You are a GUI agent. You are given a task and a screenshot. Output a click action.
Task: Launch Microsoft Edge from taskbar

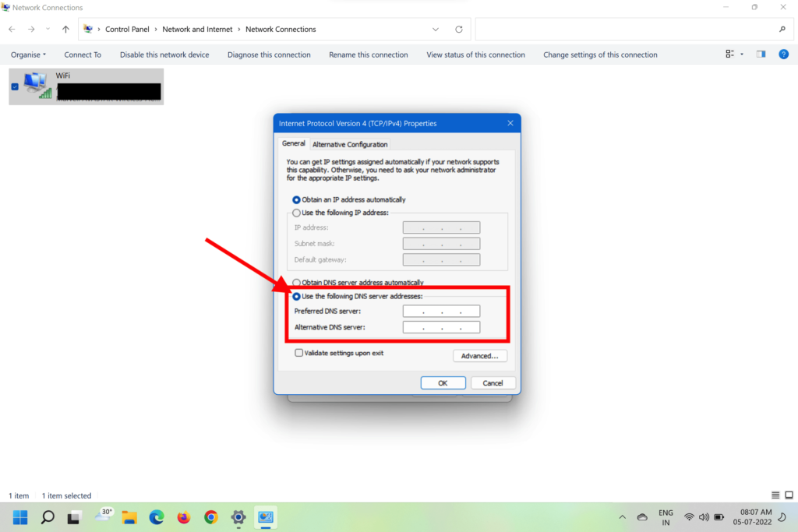click(157, 518)
